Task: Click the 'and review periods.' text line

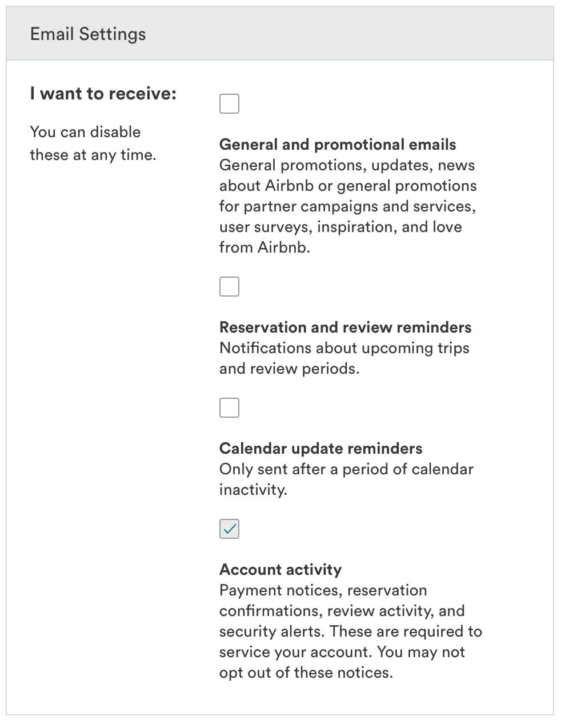Action: (x=289, y=369)
